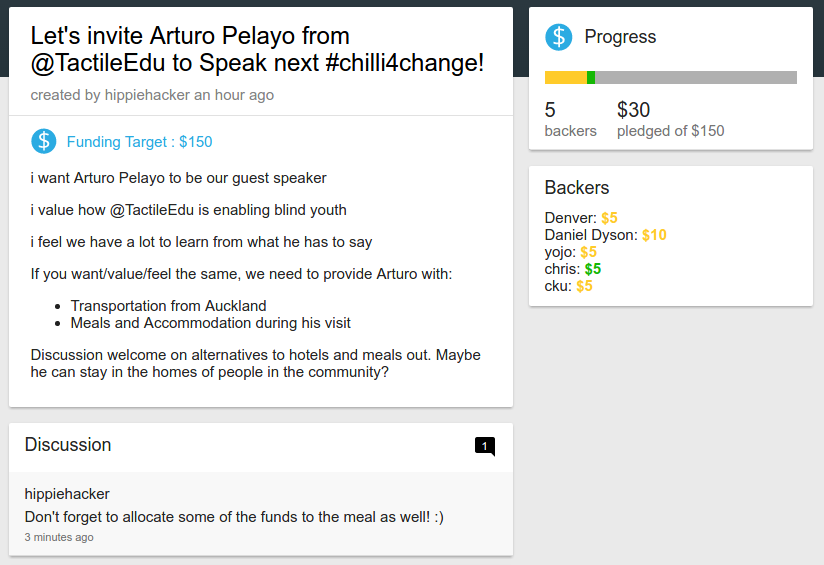Click backer yojo's entry
Viewport: 824px width, 565px height.
560,252
